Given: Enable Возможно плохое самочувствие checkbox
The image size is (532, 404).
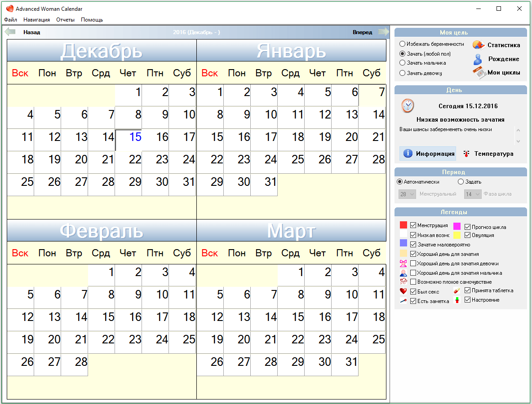Looking at the screenshot, I should coord(413,281).
